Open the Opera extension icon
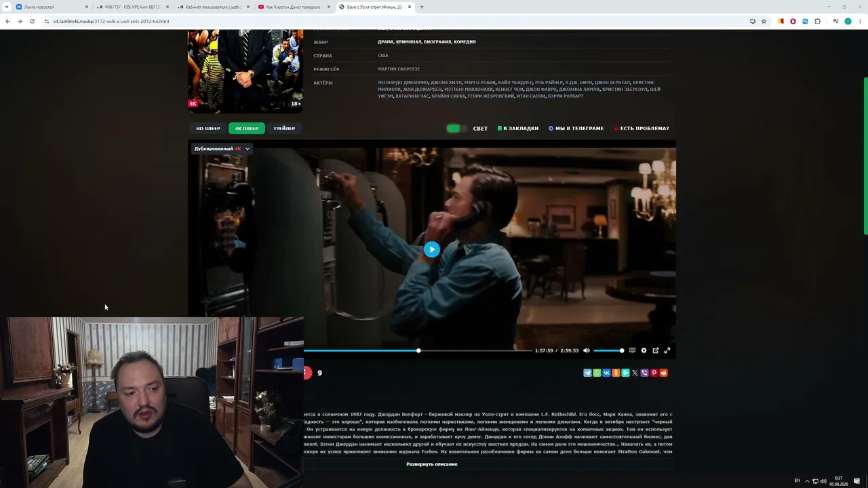 click(793, 21)
